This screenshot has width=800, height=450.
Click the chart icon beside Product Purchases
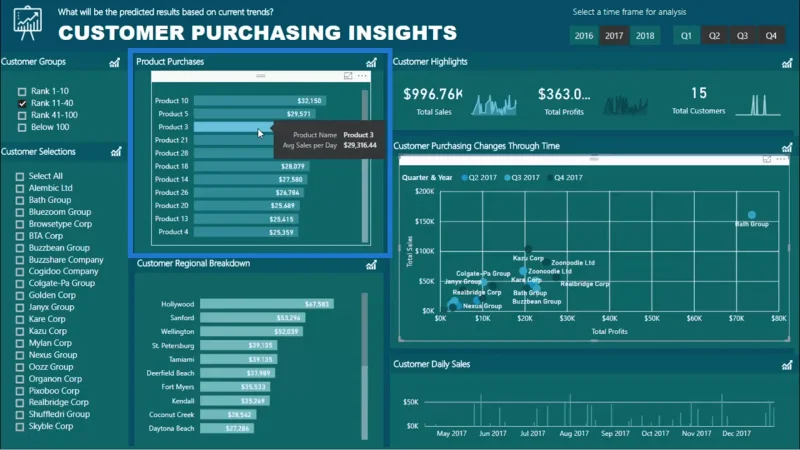tap(371, 62)
